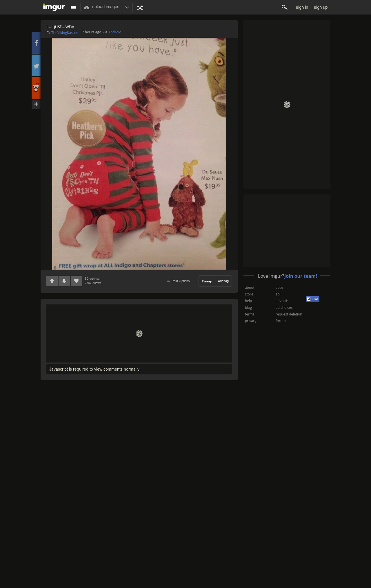Screen dimensions: 371x588
Task: Open the forum footer link
Action: coord(281,321)
